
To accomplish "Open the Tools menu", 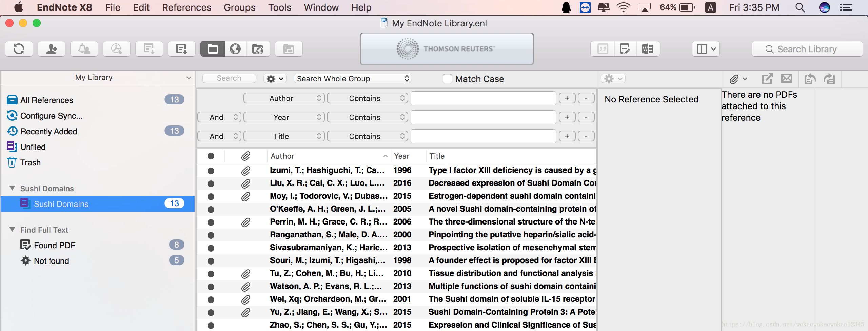I will [280, 7].
